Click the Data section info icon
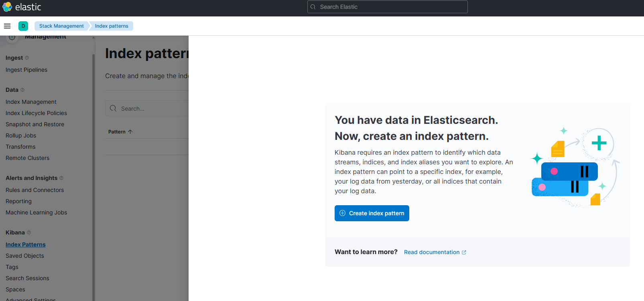 (22, 90)
